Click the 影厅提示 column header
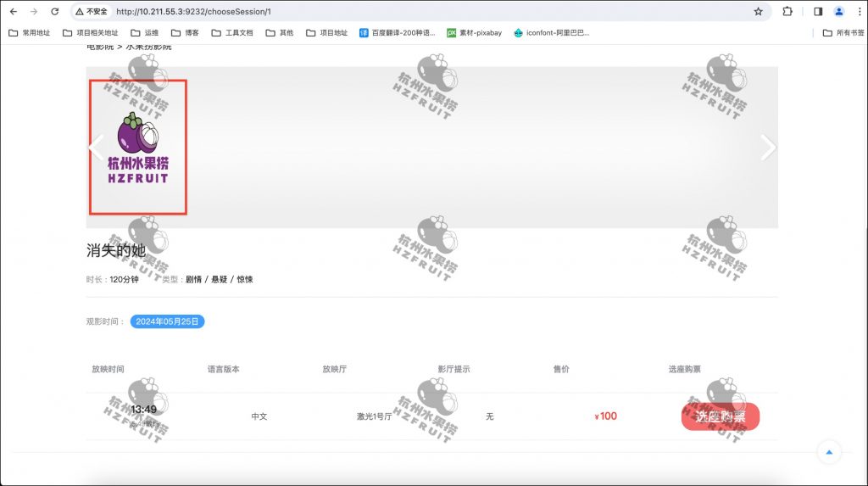The height and width of the screenshot is (486, 868). click(454, 369)
